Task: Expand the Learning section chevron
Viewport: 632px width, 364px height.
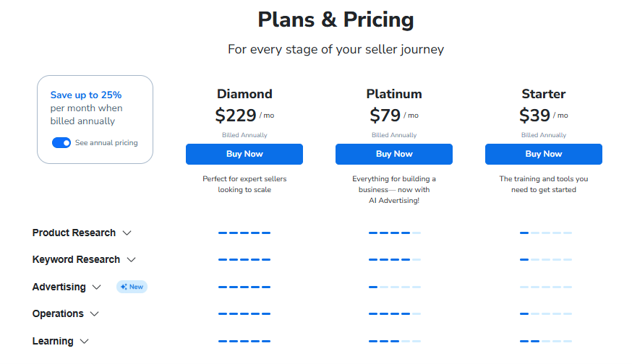Action: click(85, 342)
